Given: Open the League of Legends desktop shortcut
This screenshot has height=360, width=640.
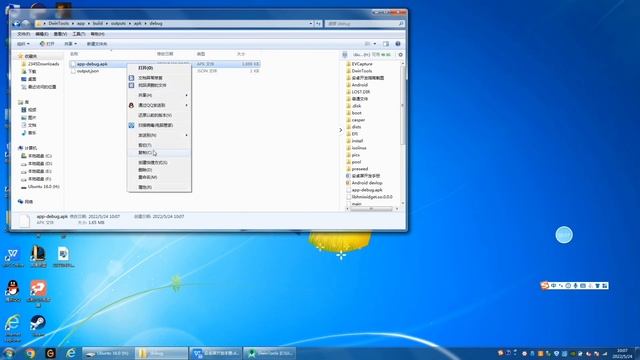Looking at the screenshot, I should click(x=38, y=257).
